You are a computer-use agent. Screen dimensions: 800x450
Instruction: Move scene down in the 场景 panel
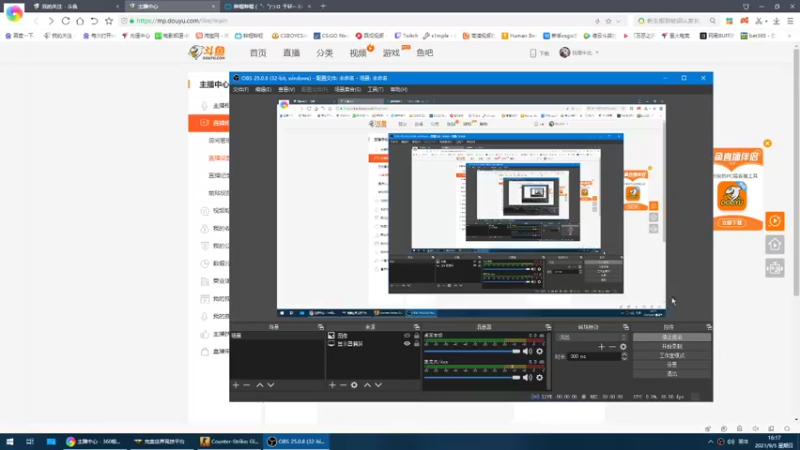[271, 385]
